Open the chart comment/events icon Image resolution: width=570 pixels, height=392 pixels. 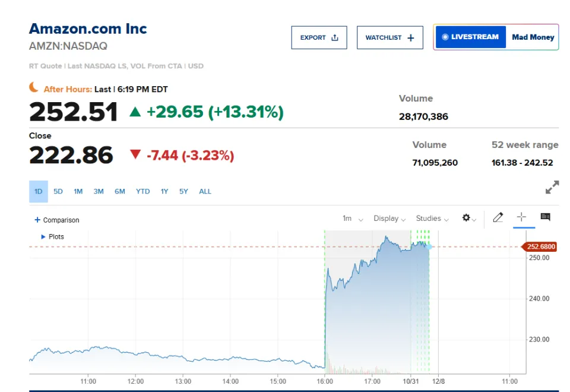click(545, 217)
